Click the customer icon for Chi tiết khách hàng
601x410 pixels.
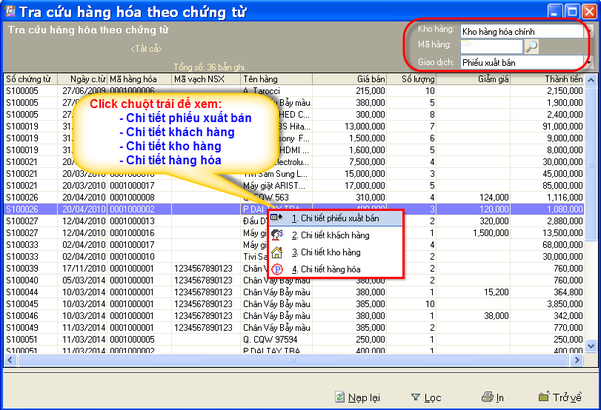point(278,235)
